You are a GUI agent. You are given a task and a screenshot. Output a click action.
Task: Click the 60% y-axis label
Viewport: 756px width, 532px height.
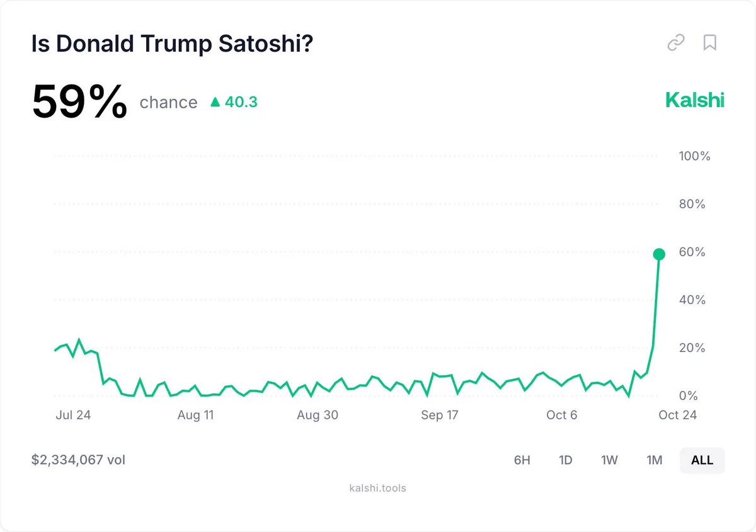pyautogui.click(x=692, y=252)
